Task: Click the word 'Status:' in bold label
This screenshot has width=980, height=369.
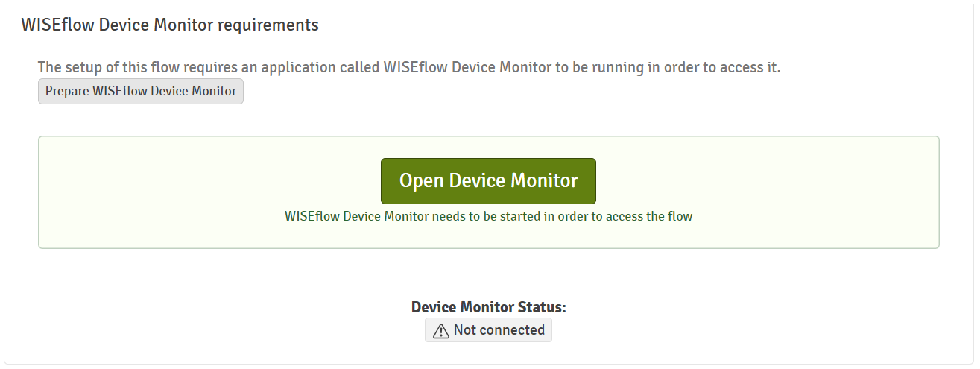Action: click(x=542, y=307)
